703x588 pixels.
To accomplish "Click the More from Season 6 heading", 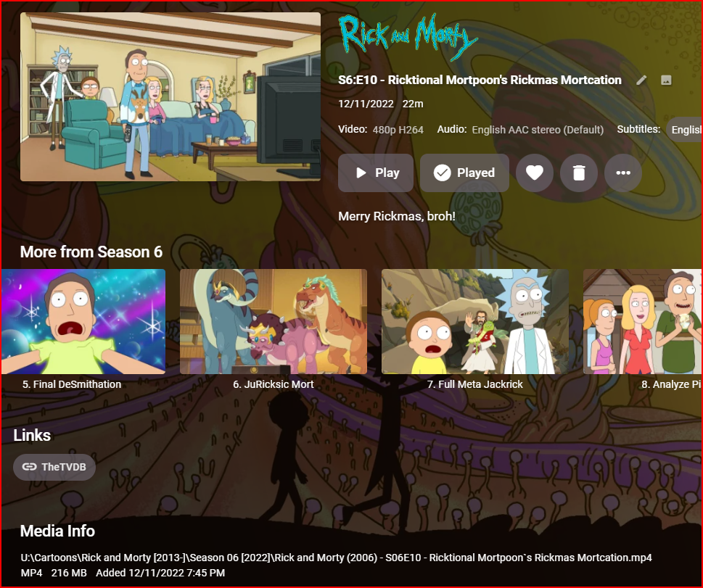I will tap(91, 252).
